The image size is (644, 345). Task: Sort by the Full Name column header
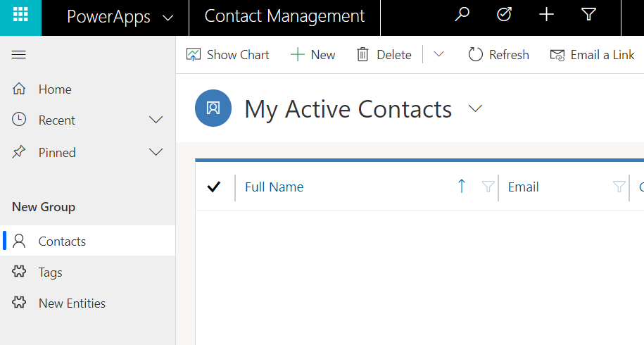[274, 187]
